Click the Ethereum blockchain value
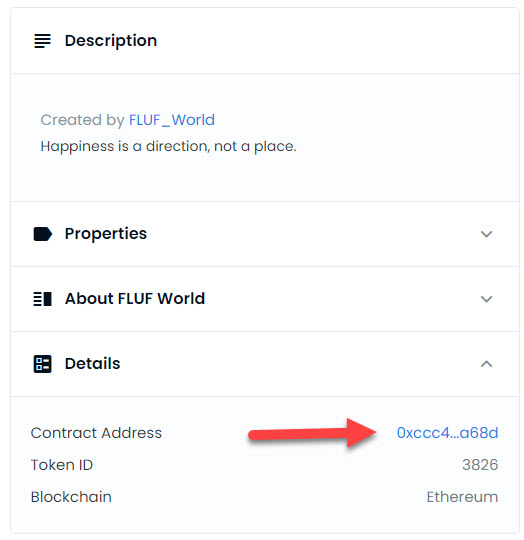Viewport: 524px width, 540px height. (x=462, y=497)
